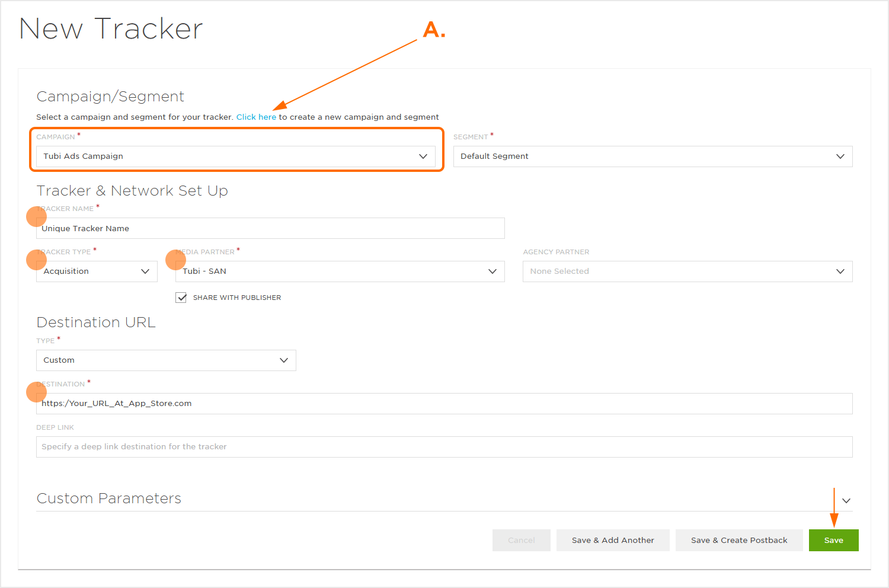Click the Segment dropdown chevron icon

[x=840, y=156]
